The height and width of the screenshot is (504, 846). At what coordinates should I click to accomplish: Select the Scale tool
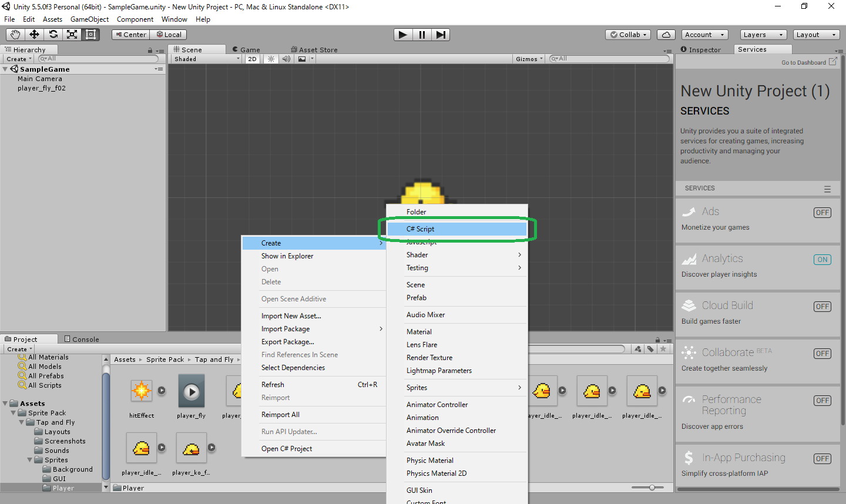point(72,34)
